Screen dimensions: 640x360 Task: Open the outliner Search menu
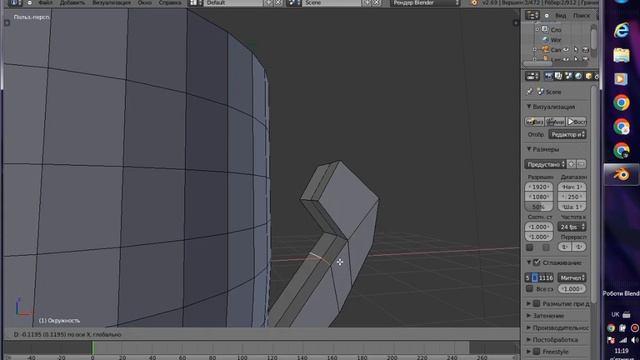(581, 16)
